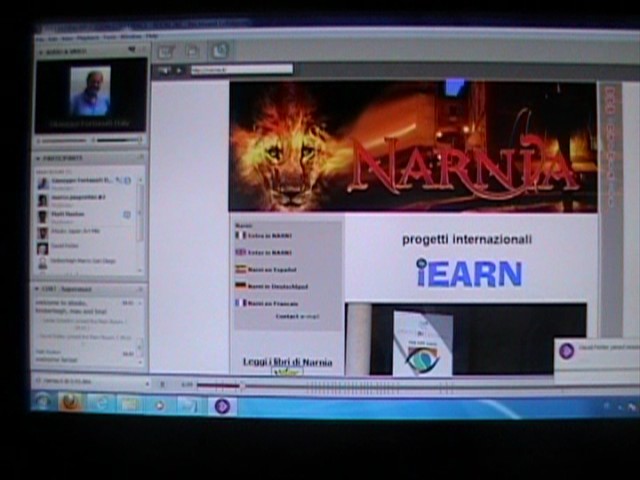Open 'Narni in Deutsch' link
This screenshot has height=480, width=640.
tap(271, 286)
